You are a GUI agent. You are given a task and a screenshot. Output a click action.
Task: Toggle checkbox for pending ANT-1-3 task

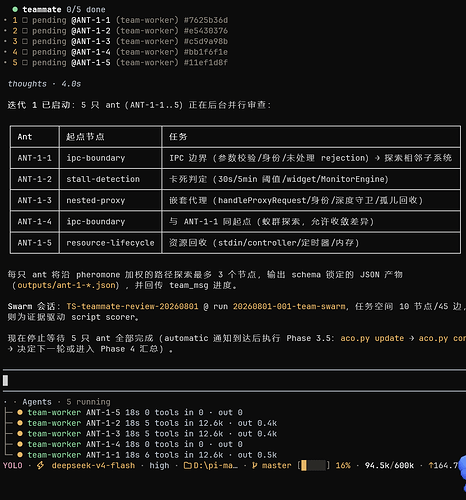click(25, 41)
